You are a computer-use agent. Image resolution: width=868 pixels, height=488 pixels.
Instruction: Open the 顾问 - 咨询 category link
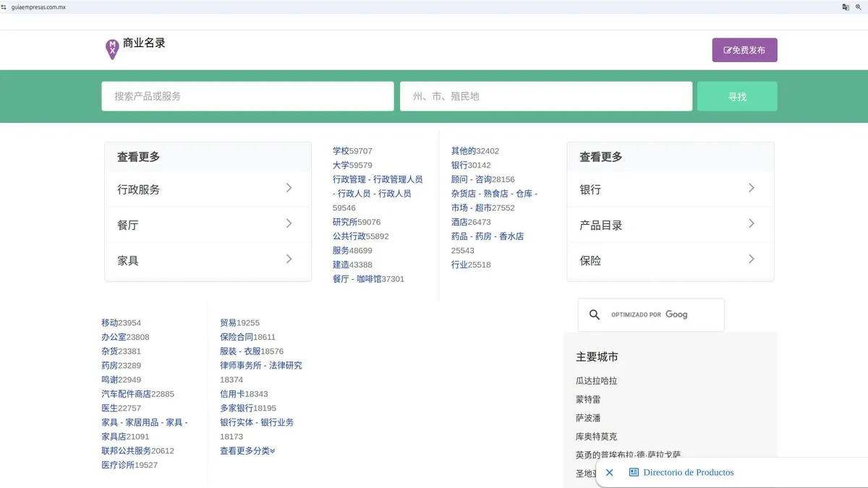point(472,179)
